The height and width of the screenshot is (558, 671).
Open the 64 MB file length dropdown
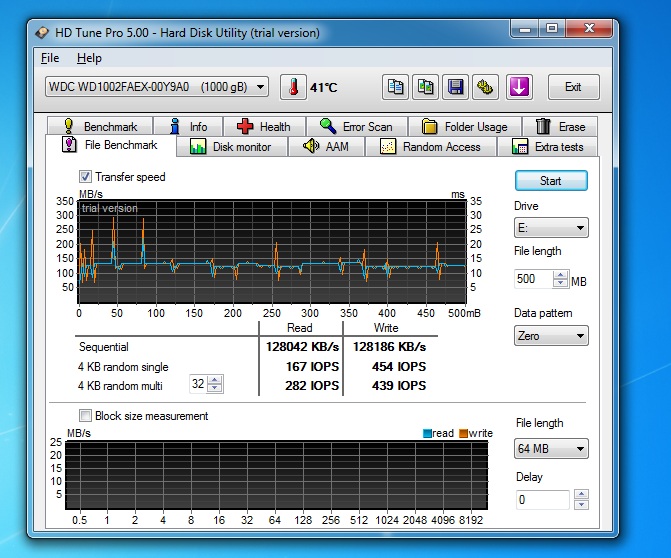click(x=551, y=449)
